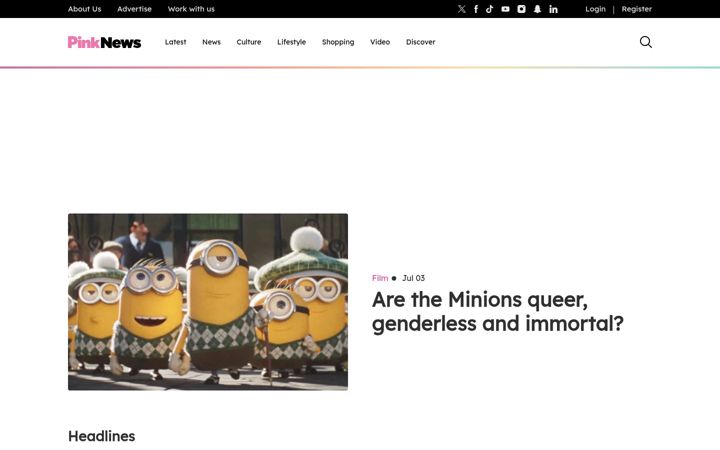Open the Discover menu item
The width and height of the screenshot is (720, 450).
tap(420, 42)
